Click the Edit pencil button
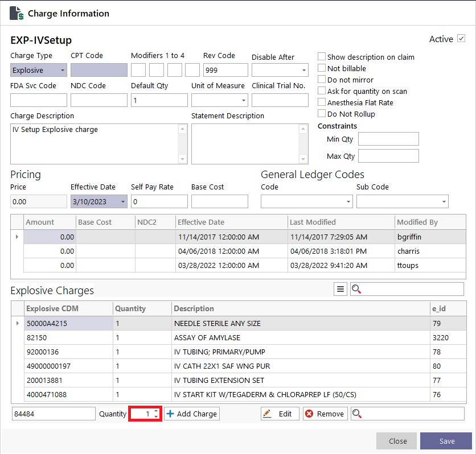The image size is (476, 454). [x=280, y=414]
